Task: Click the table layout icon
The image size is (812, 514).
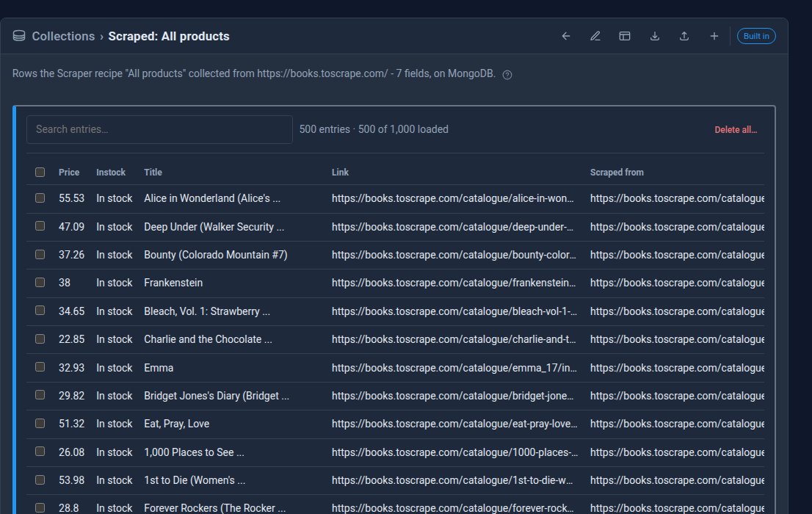Action: pos(625,36)
